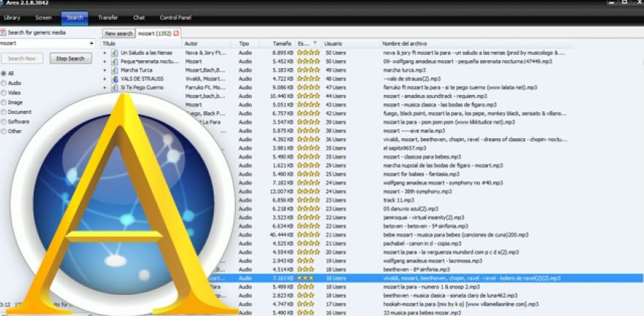644x316 pixels.
Task: Click the Stop Search button
Action: (70, 59)
